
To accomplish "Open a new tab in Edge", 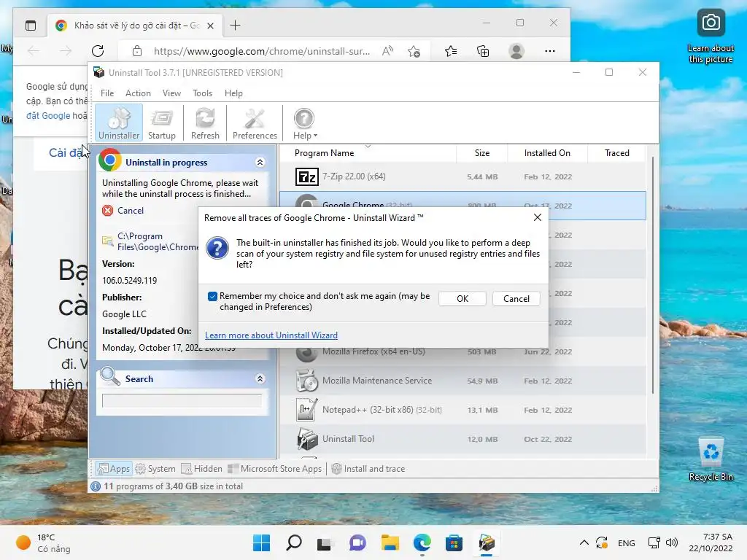I will 236,26.
